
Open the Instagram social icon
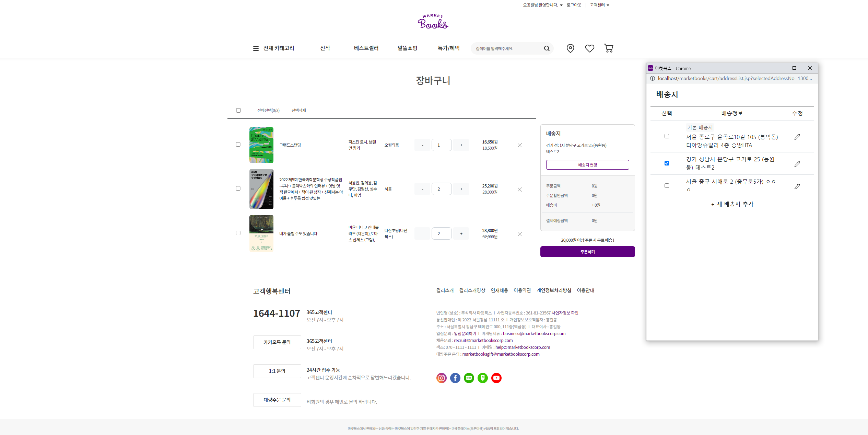point(441,378)
